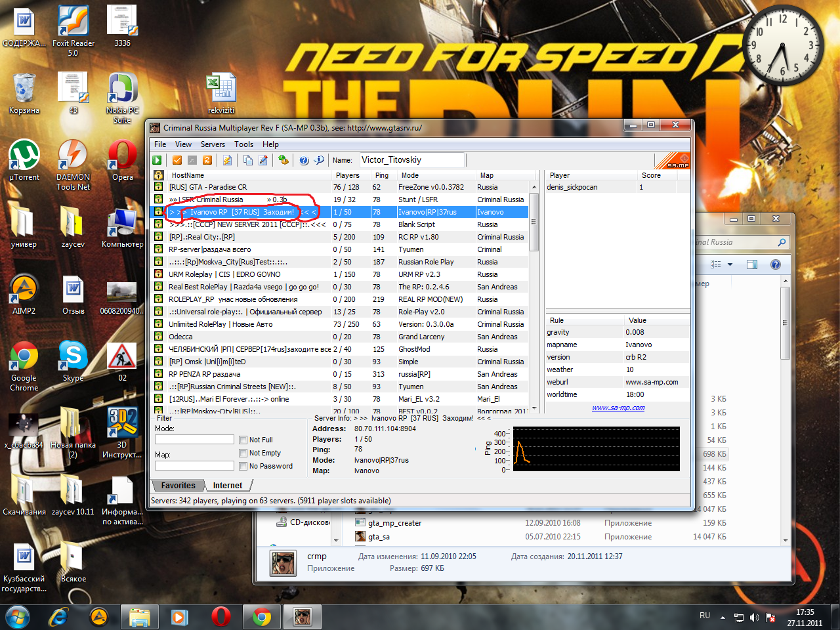The width and height of the screenshot is (840, 630).
Task: Open the µTorrent desktop icon
Action: pyautogui.click(x=24, y=160)
